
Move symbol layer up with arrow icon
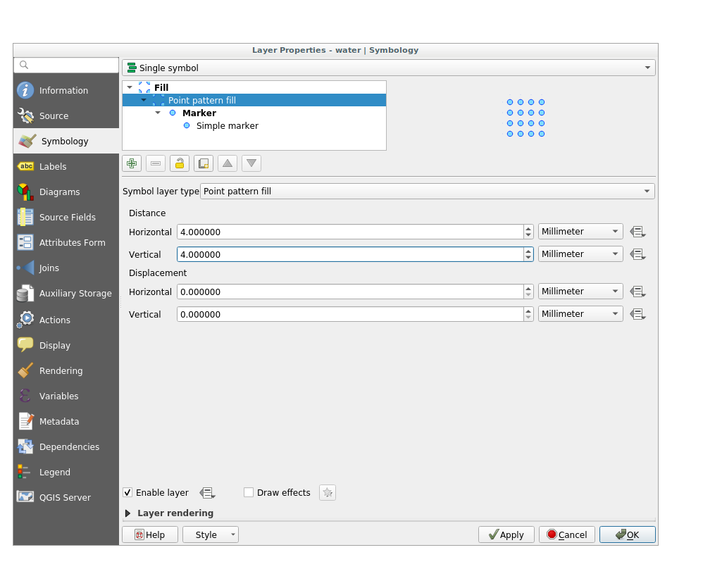[x=228, y=163]
